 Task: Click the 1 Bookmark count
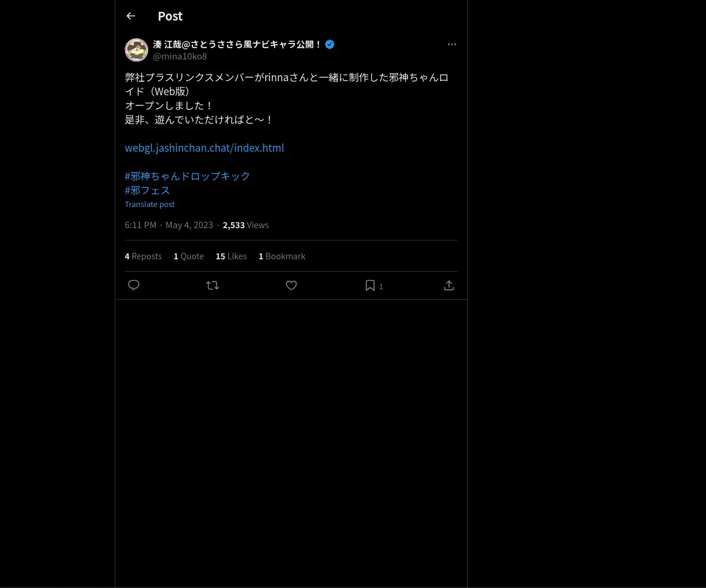point(282,256)
